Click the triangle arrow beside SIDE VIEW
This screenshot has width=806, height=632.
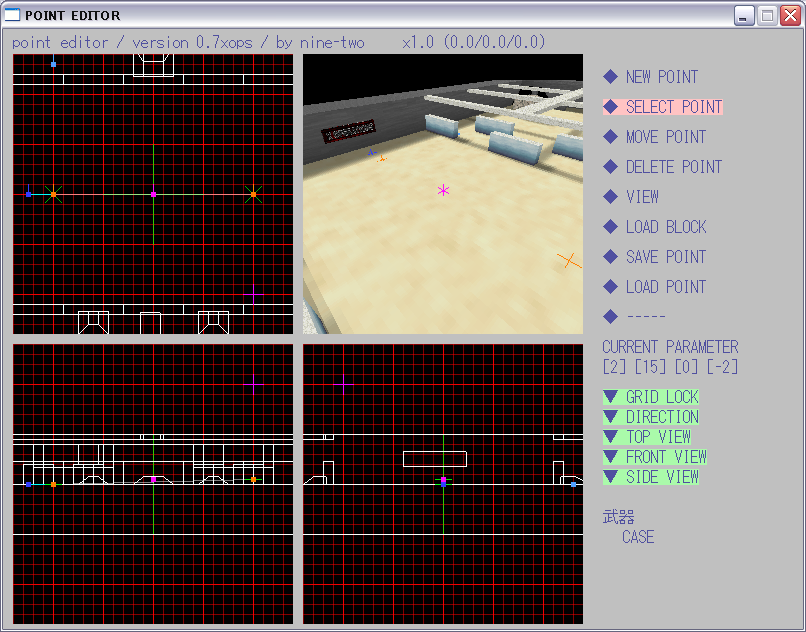pyautogui.click(x=610, y=477)
